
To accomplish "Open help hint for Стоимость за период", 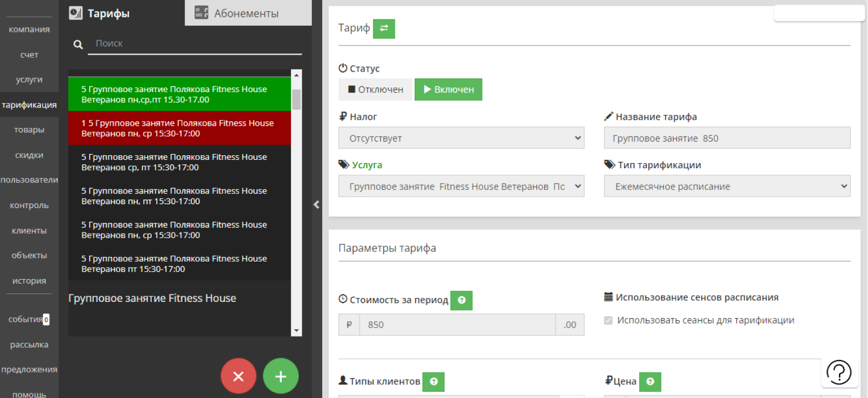I will [461, 300].
